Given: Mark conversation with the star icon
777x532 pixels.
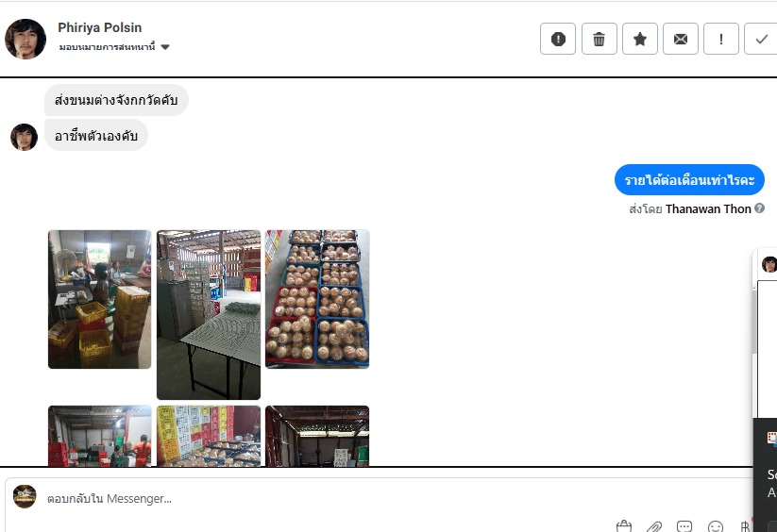Looking at the screenshot, I should coord(640,39).
